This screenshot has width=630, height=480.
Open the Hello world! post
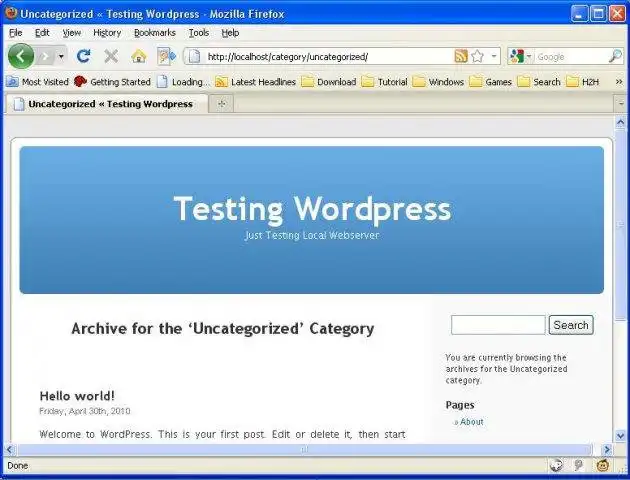pyautogui.click(x=77, y=396)
